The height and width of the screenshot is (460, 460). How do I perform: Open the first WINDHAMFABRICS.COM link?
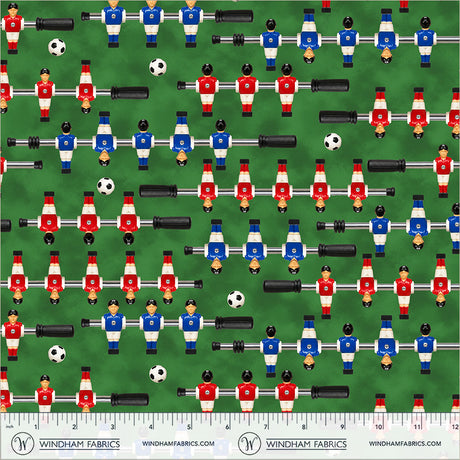point(178,444)
